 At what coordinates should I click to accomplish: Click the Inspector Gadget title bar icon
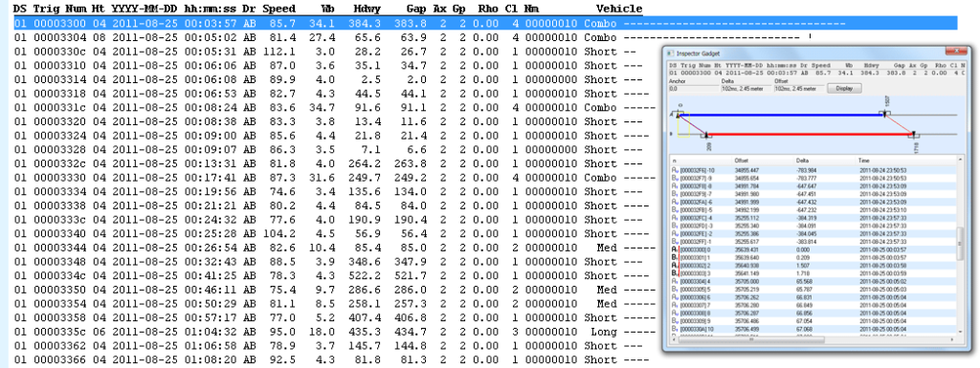tap(671, 54)
